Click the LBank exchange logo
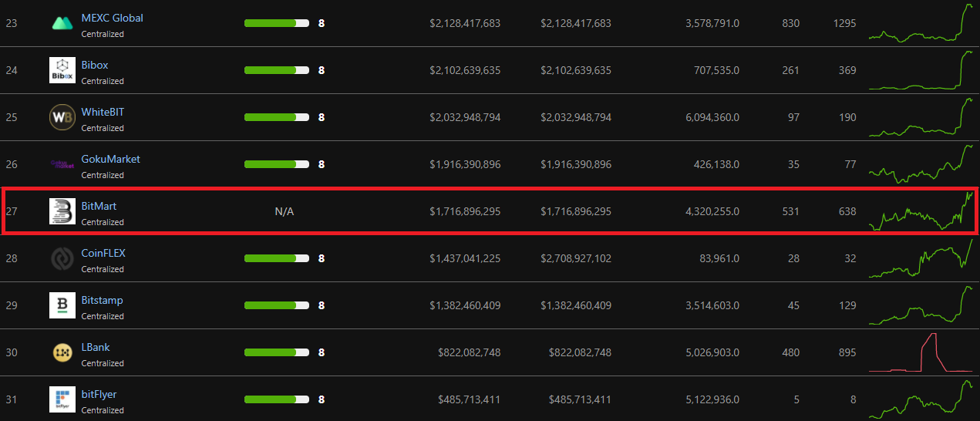Screen dimensions: 980x421 coord(62,352)
